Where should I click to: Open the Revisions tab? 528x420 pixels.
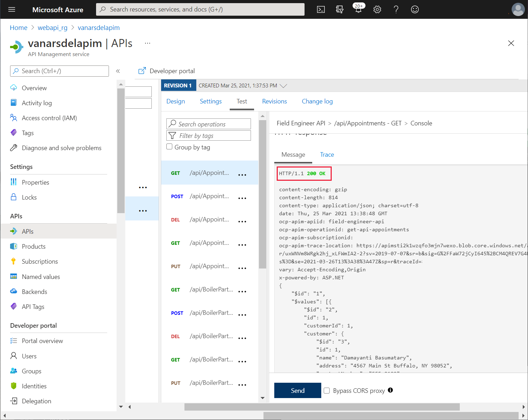pyautogui.click(x=275, y=101)
